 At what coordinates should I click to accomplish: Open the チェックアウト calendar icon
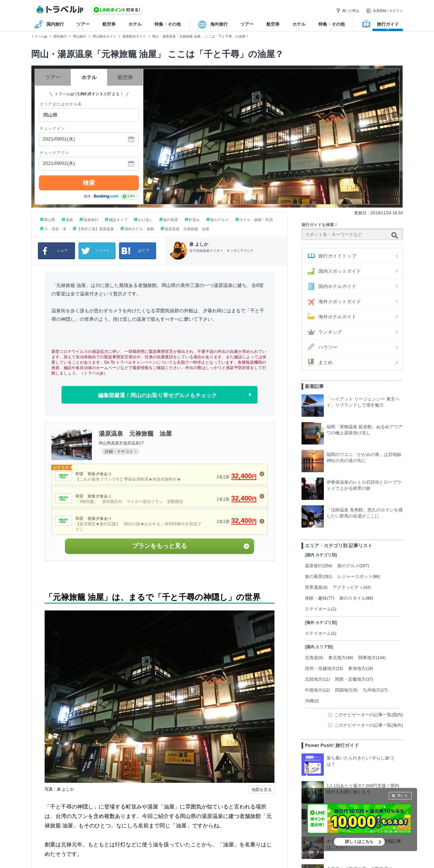[131, 164]
